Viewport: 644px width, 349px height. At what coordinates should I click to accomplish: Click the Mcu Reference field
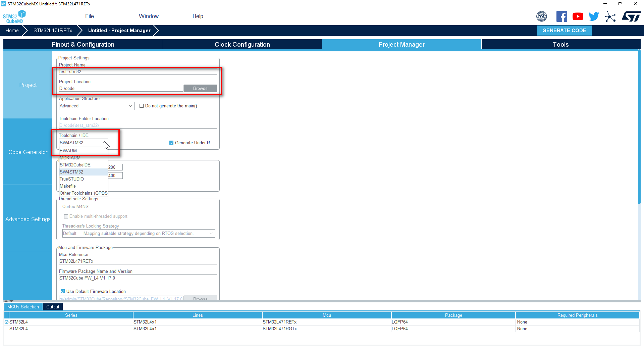click(x=138, y=261)
